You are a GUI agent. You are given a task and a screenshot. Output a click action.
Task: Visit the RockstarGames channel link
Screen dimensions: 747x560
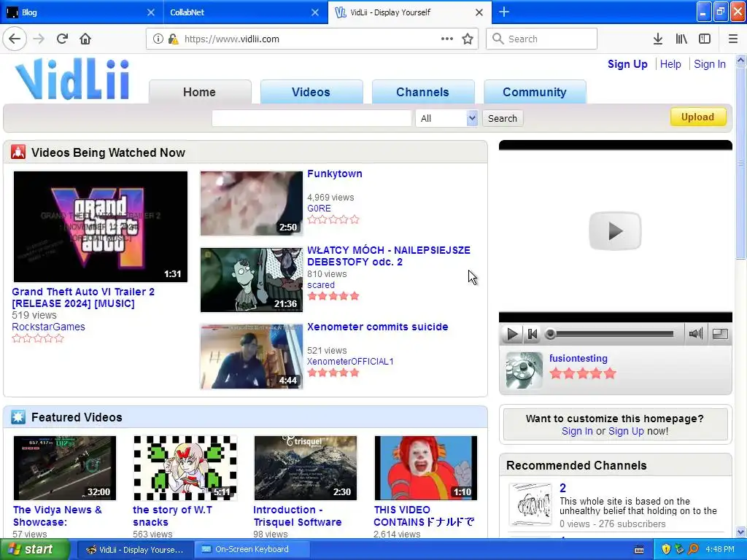(x=49, y=327)
